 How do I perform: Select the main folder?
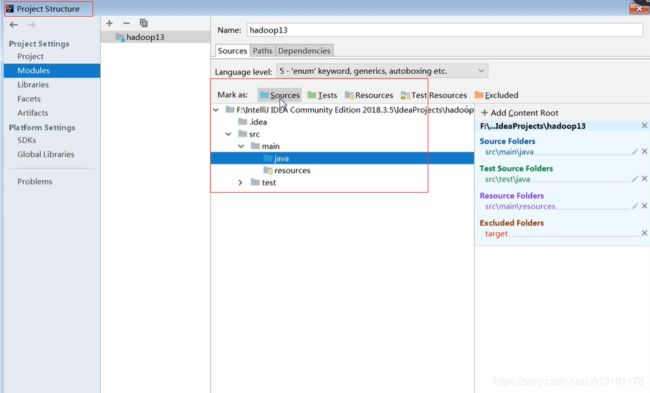(265, 146)
